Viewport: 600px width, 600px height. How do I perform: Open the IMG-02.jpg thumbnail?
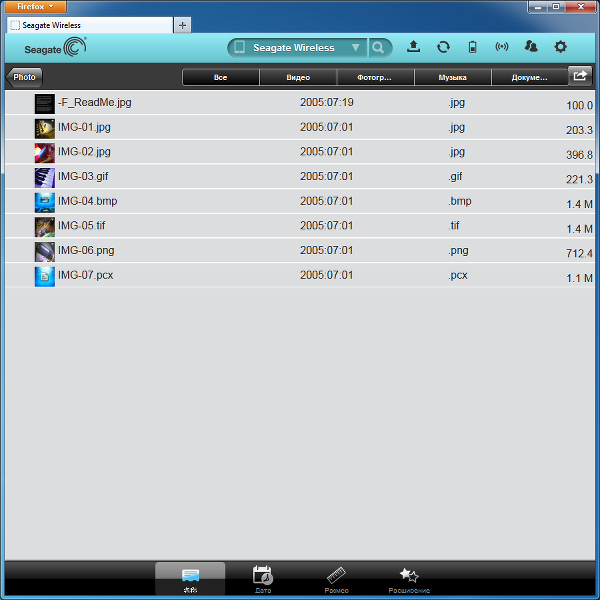(x=45, y=153)
